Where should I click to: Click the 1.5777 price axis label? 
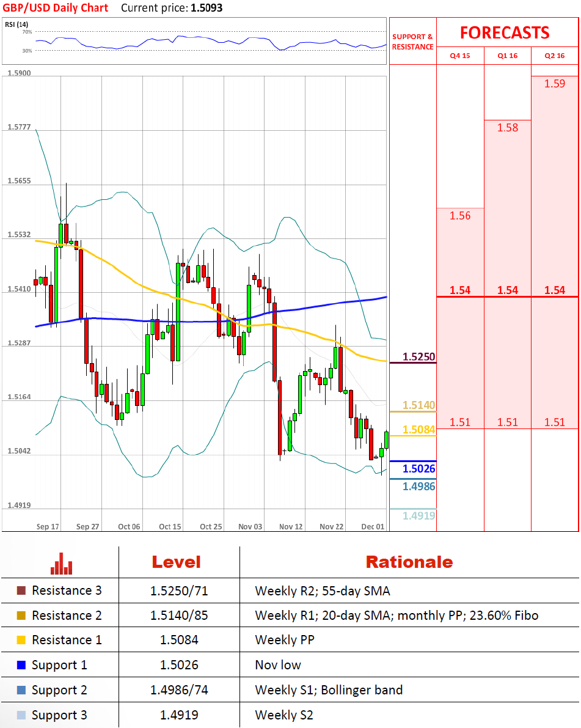pos(19,127)
